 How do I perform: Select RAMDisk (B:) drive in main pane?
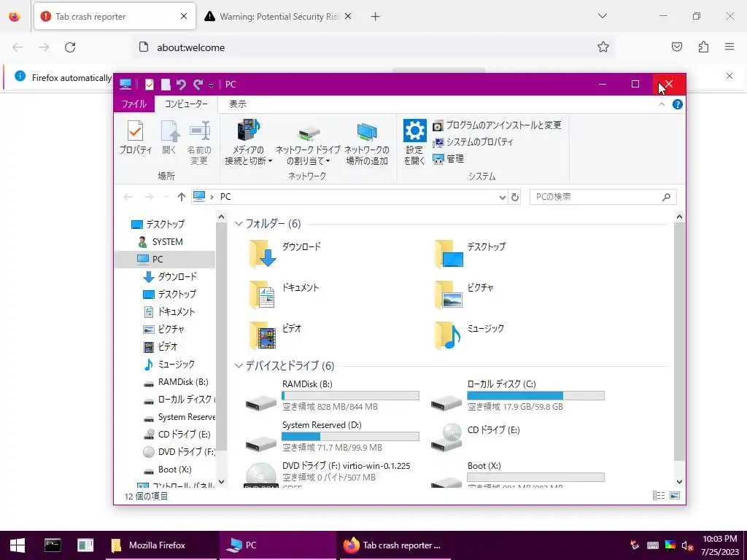(332, 396)
